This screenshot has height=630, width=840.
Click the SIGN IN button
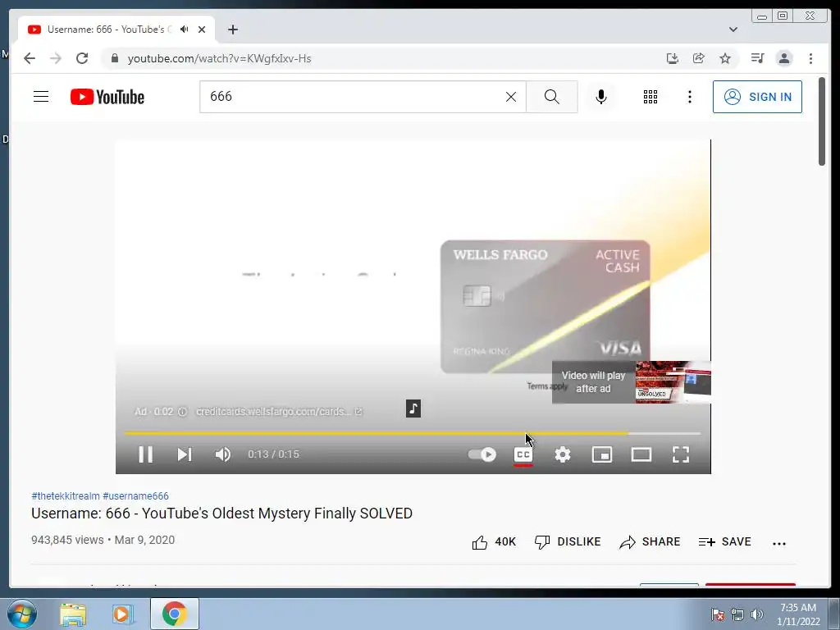point(757,97)
